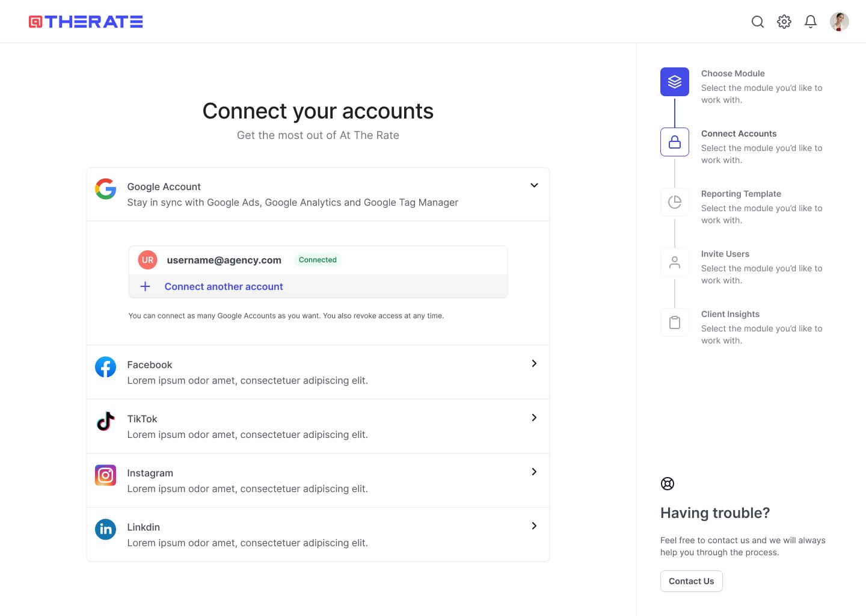This screenshot has width=866, height=616.
Task: Select the Choose Module layers icon
Action: pyautogui.click(x=675, y=82)
